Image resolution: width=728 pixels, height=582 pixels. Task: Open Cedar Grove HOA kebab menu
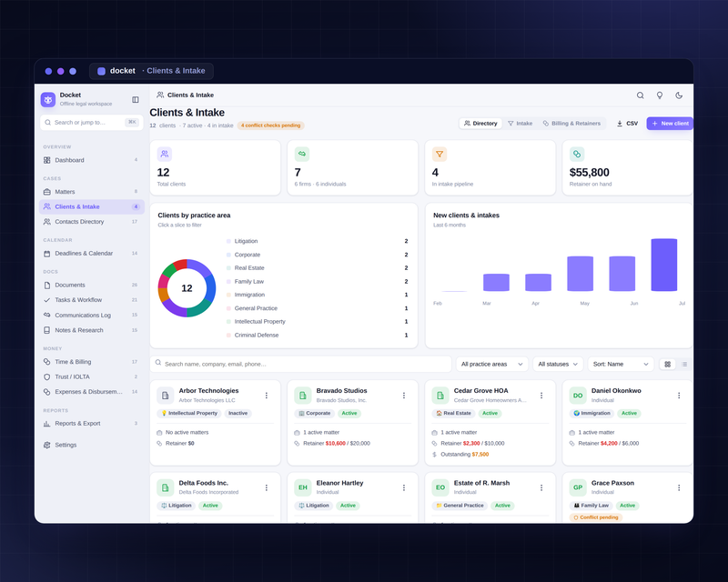point(541,396)
